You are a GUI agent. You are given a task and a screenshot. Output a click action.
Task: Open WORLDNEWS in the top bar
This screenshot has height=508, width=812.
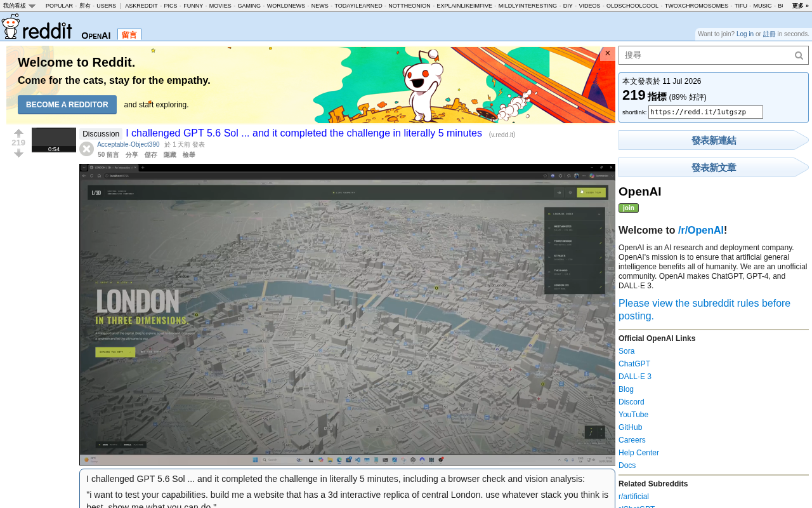(286, 6)
